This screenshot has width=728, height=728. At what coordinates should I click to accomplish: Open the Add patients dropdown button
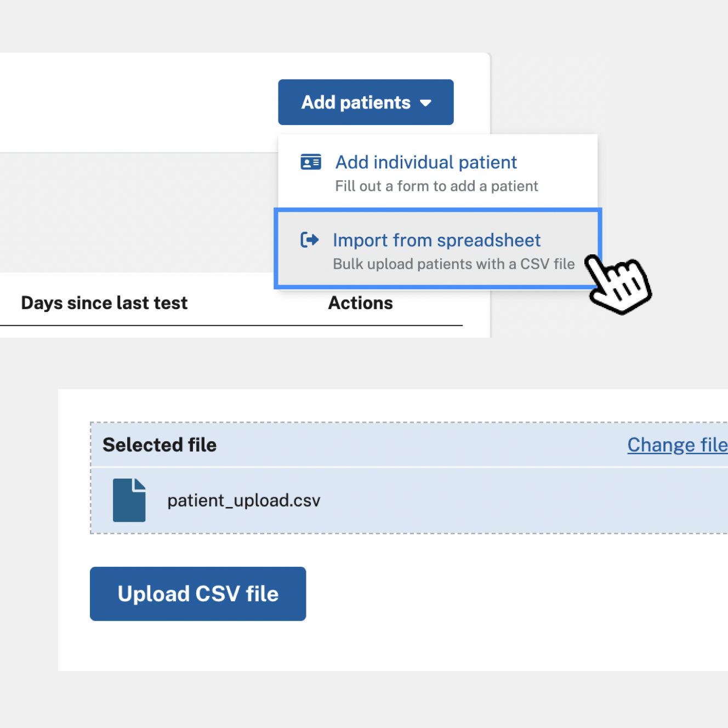coord(356,103)
